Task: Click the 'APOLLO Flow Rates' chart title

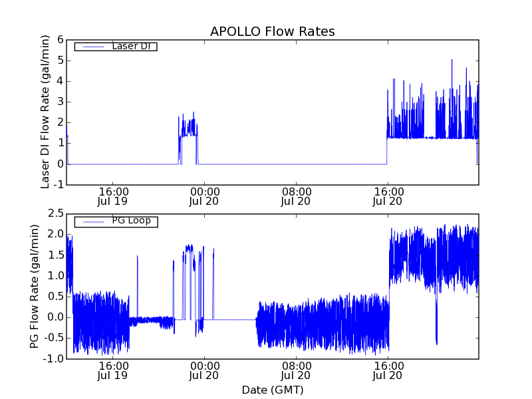Action: tap(273, 31)
